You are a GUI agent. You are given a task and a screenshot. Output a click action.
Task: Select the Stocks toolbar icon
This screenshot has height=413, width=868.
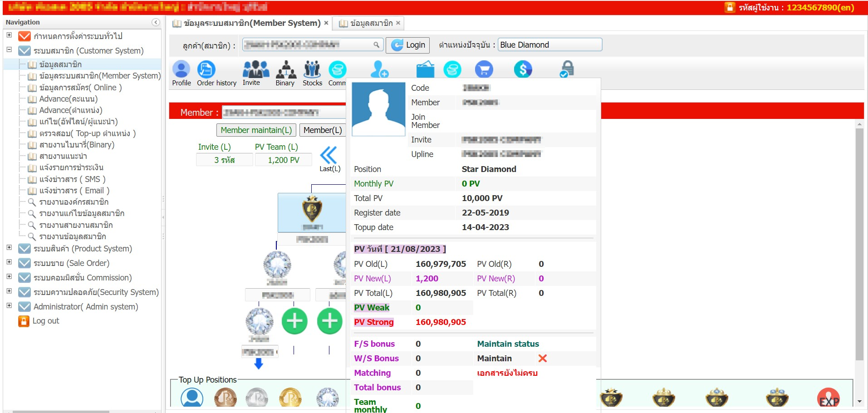[312, 70]
